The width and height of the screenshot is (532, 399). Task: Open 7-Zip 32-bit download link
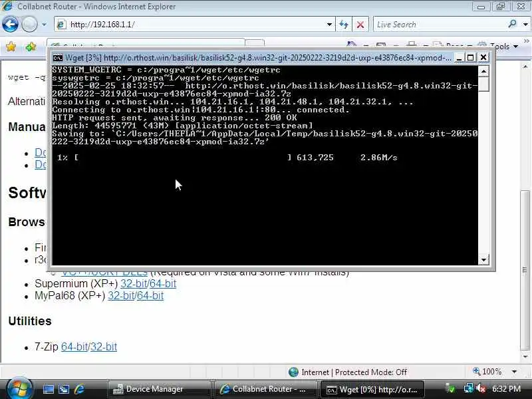pos(104,346)
